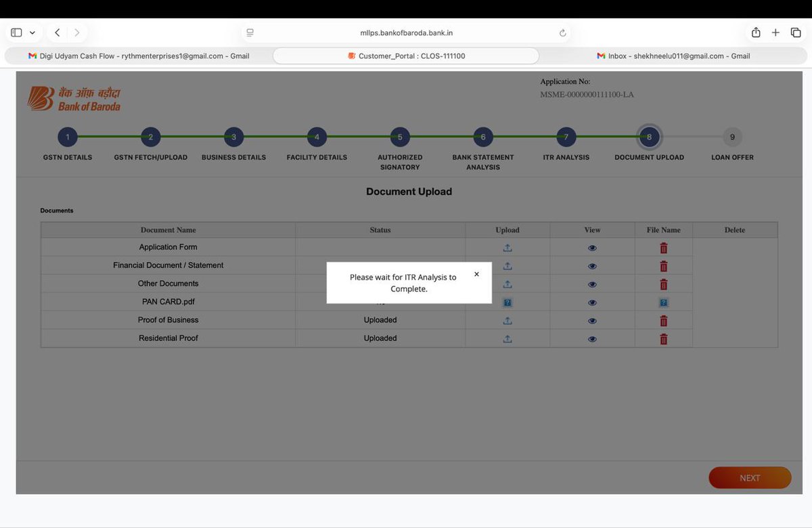Click the FACILITY DETAILS step label
This screenshot has width=812, height=528.
click(317, 157)
